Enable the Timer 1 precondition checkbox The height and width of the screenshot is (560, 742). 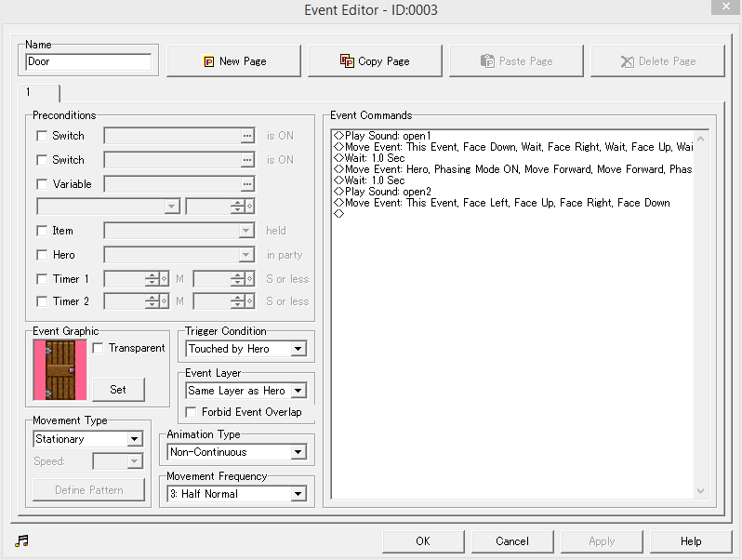tap(42, 279)
